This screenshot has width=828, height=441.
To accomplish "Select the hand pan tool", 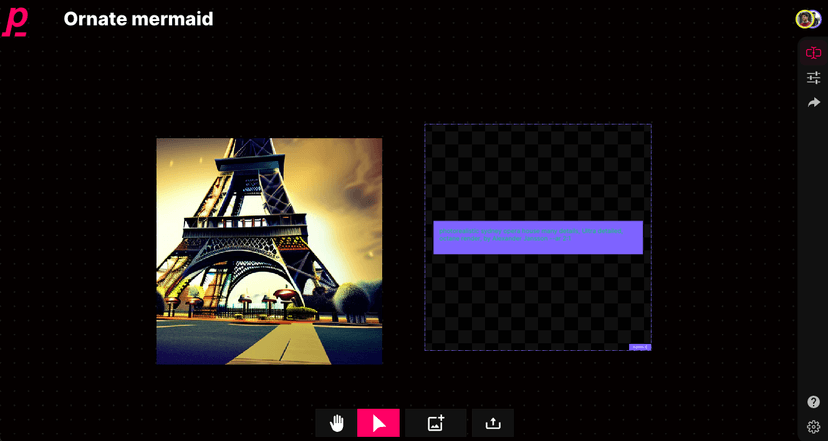I will [x=337, y=423].
